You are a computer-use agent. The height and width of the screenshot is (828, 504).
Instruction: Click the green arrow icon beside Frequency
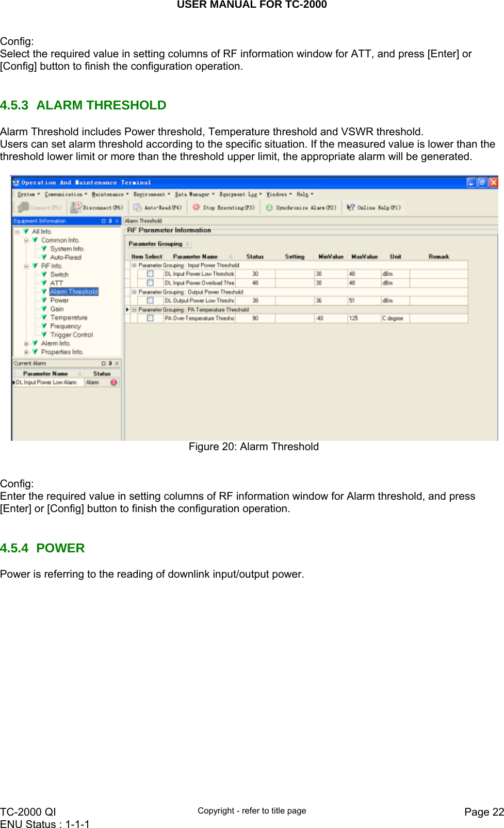[x=44, y=326]
